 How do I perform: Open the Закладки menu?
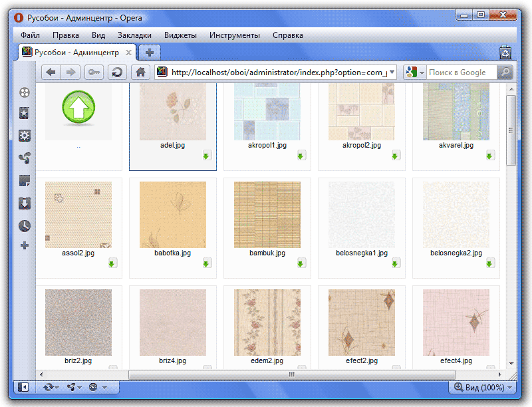click(134, 35)
